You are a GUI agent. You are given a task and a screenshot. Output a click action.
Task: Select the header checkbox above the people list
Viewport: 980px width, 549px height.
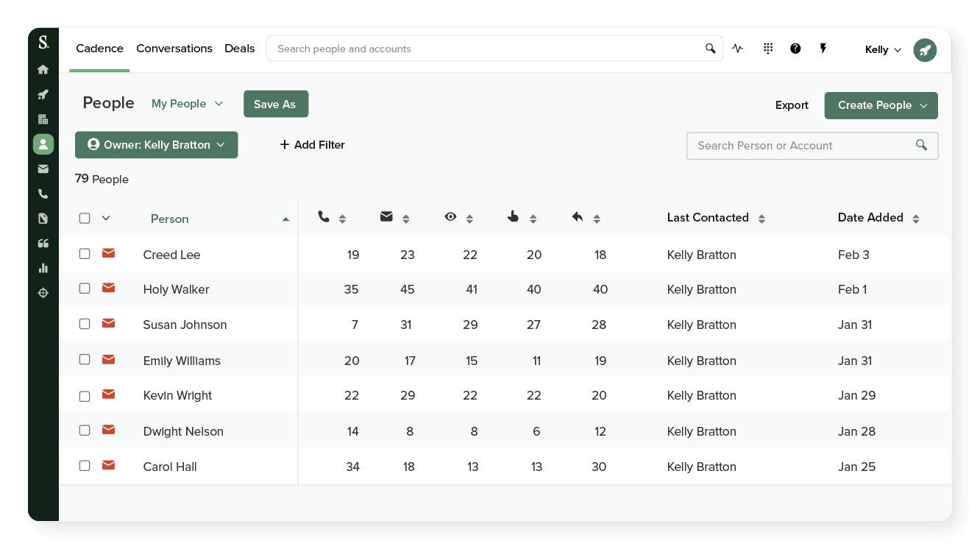(x=85, y=218)
